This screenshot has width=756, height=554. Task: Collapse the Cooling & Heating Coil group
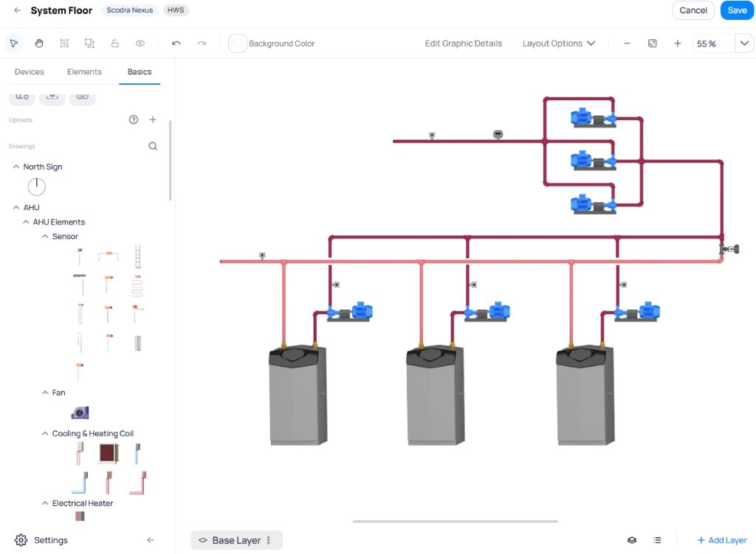pos(45,434)
